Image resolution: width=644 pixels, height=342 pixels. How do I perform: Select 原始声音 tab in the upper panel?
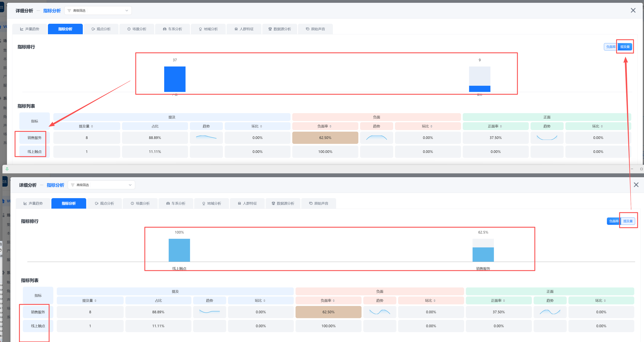[315, 29]
